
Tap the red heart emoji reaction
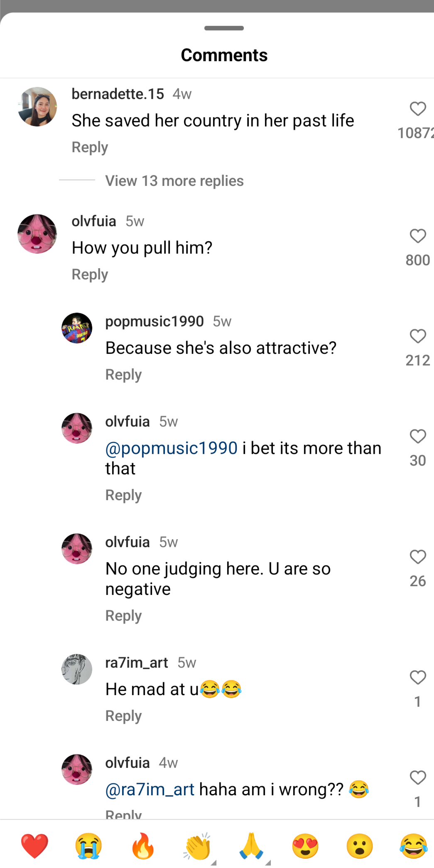[x=34, y=846]
